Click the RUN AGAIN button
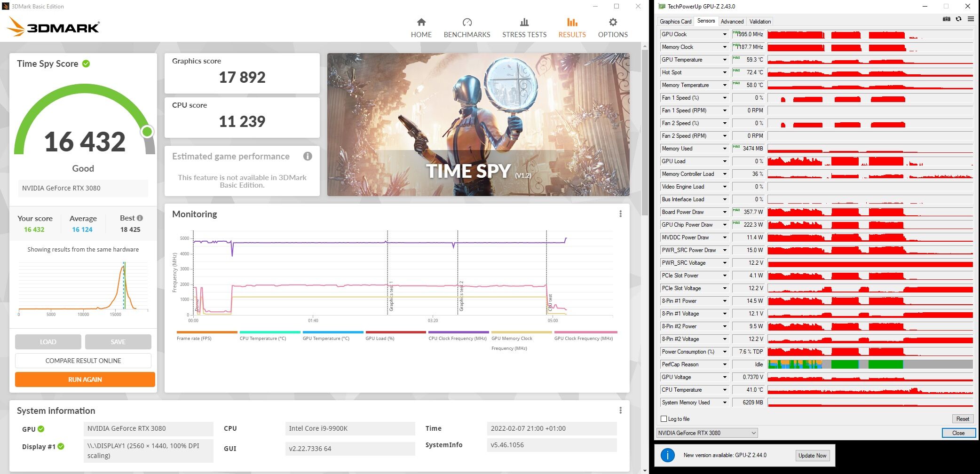 click(x=85, y=379)
